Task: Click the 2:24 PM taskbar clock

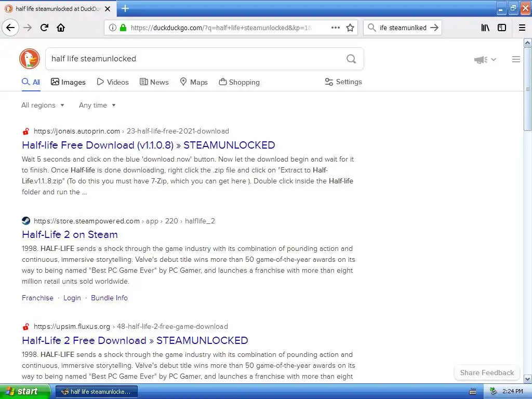Action: (x=513, y=392)
